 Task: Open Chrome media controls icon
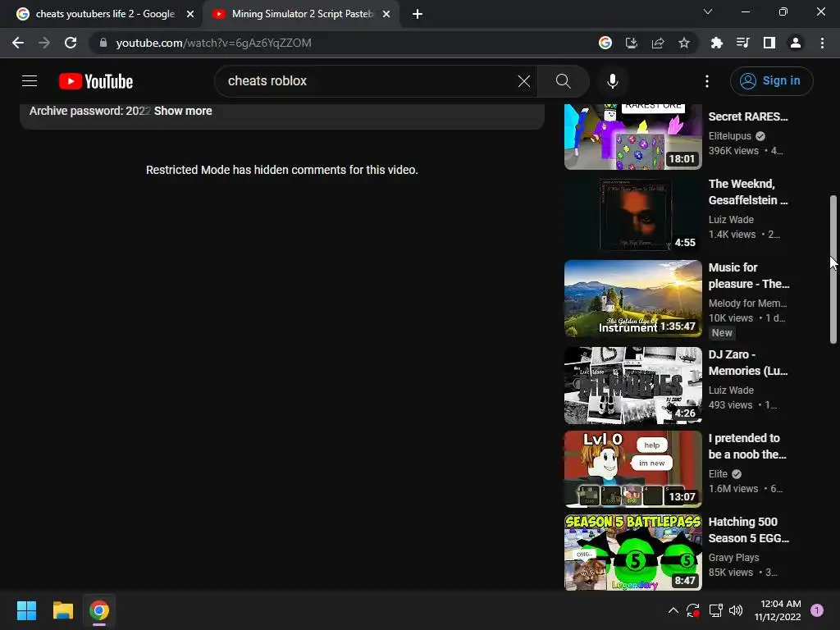point(742,43)
